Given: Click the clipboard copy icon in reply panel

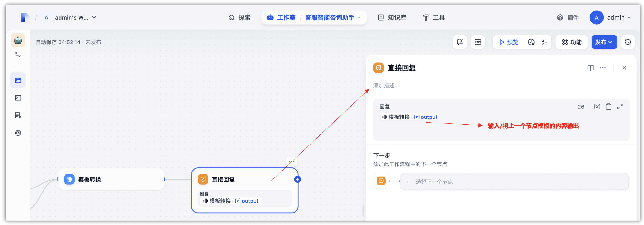Looking at the screenshot, I should point(608,107).
